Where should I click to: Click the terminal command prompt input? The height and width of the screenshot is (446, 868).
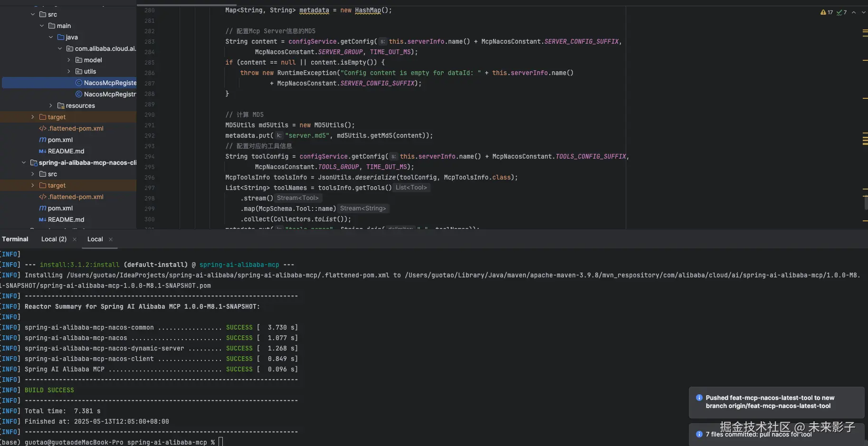[x=220, y=442]
